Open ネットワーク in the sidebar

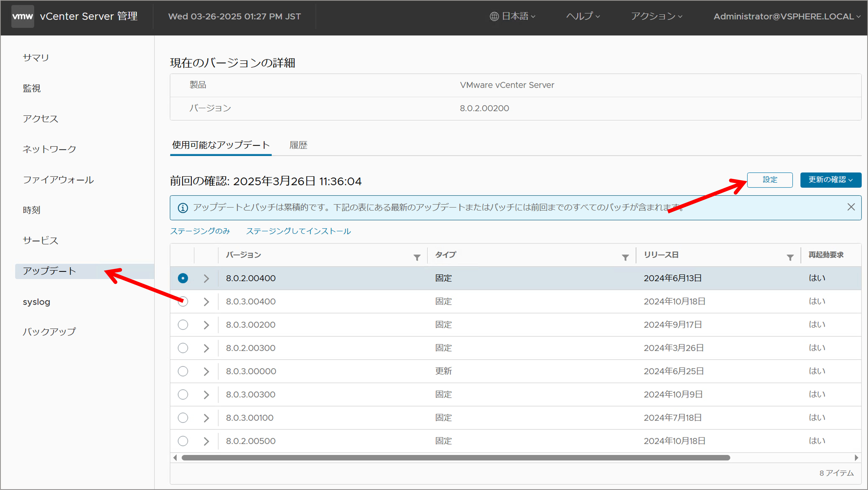pos(50,149)
